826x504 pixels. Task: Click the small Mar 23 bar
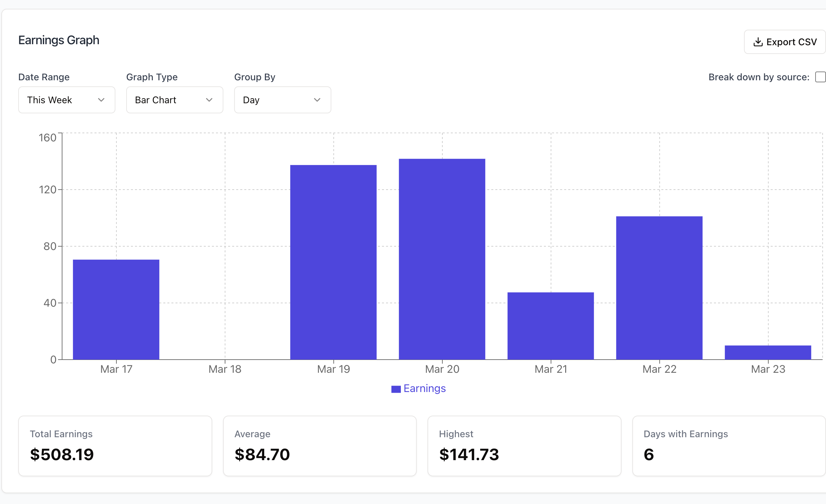point(768,353)
